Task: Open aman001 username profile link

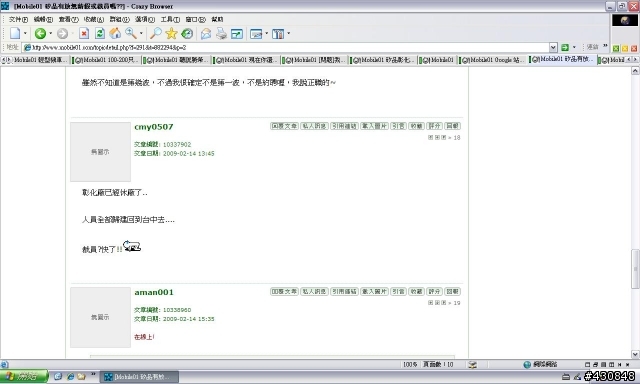Action: coord(154,292)
